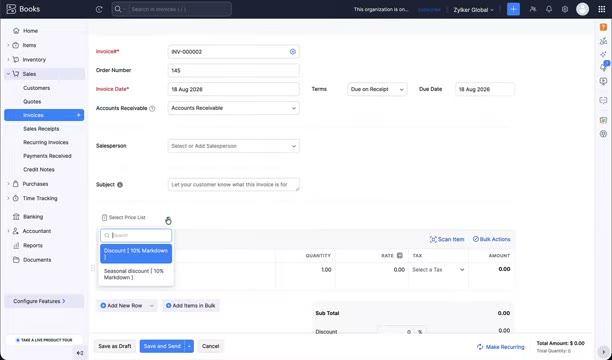Open Payments Received in sidebar
This screenshot has height=360, width=612.
(x=47, y=156)
